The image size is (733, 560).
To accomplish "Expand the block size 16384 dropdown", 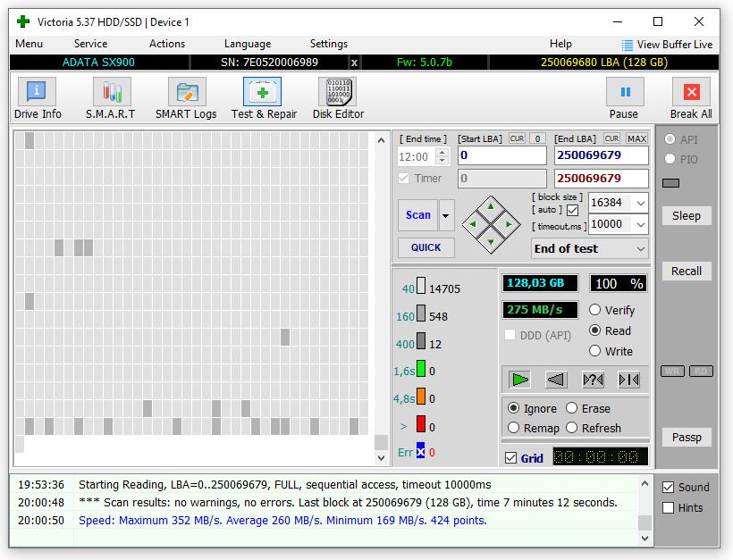I will click(x=640, y=203).
